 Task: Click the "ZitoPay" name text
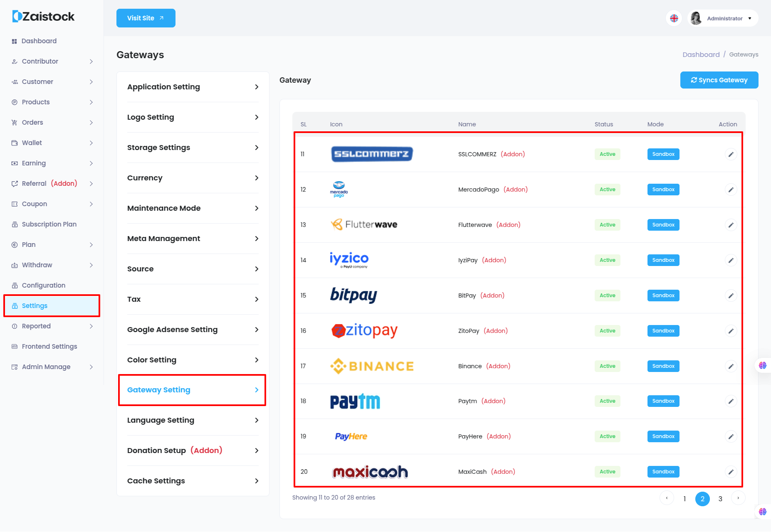pyautogui.click(x=469, y=331)
